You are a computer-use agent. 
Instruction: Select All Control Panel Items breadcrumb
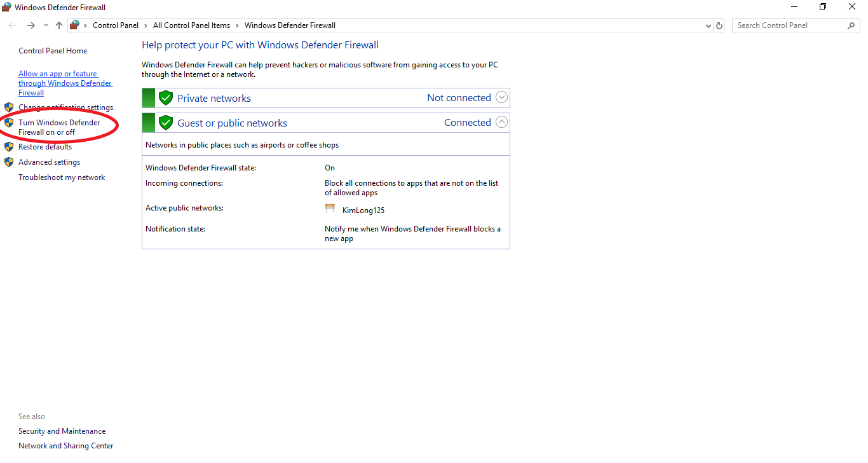click(191, 25)
